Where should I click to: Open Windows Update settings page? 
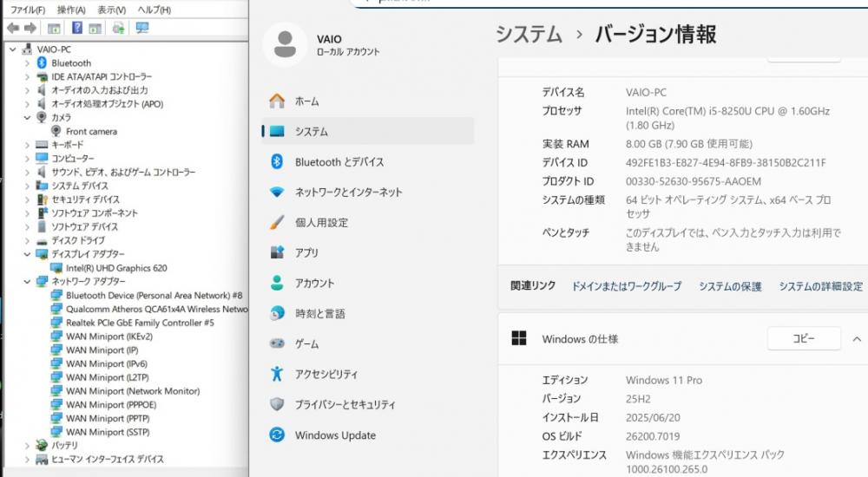click(367, 435)
